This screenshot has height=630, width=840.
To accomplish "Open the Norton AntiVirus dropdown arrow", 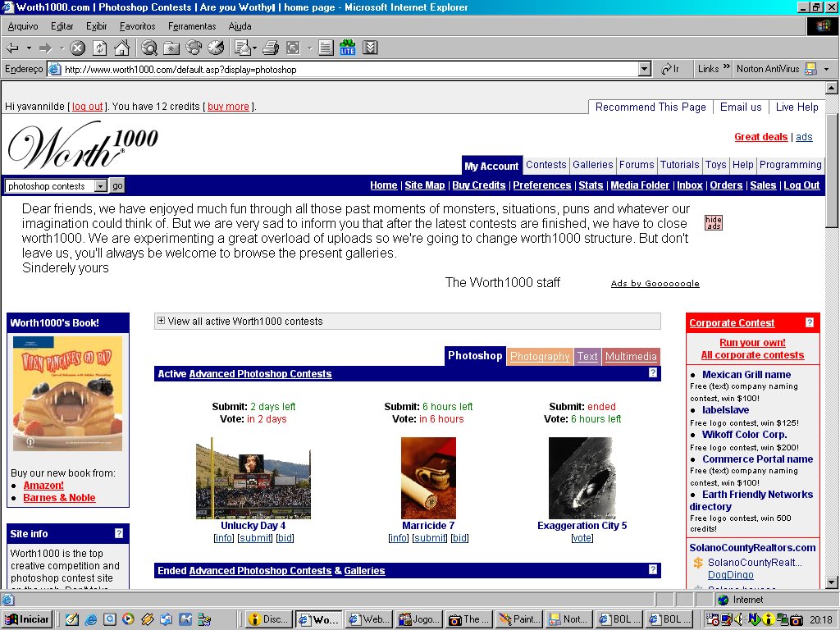I will click(x=827, y=69).
